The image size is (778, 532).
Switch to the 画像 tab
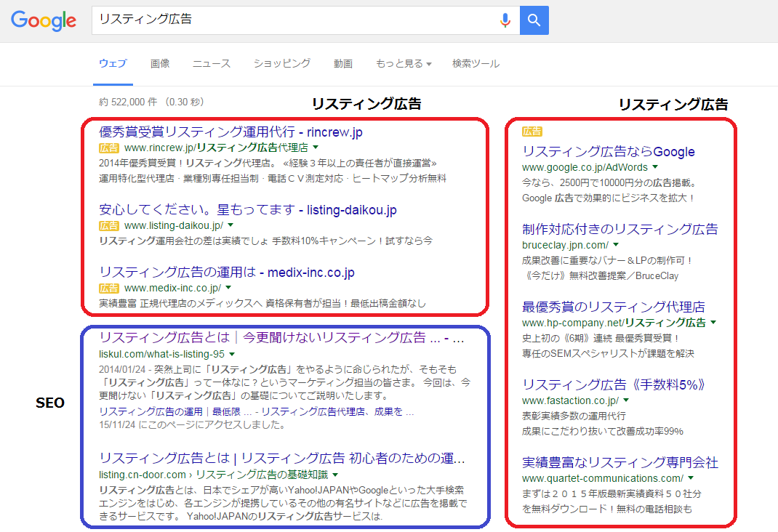point(160,63)
